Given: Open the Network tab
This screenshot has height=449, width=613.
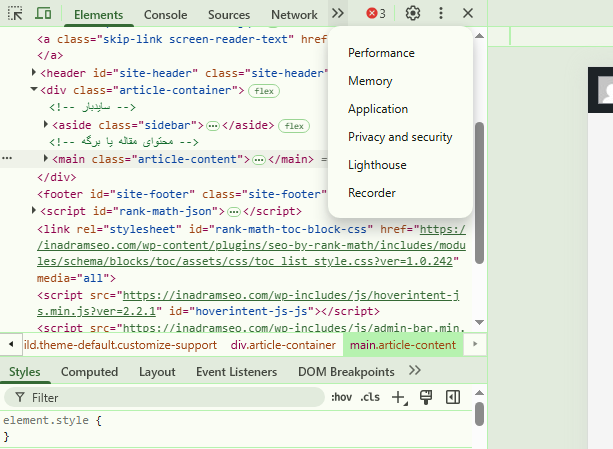Looking at the screenshot, I should pos(294,15).
